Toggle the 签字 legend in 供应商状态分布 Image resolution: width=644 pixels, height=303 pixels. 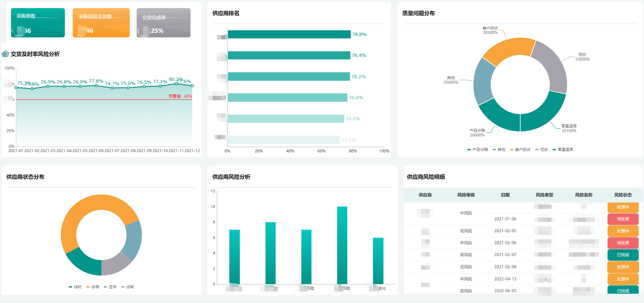pyautogui.click(x=110, y=287)
